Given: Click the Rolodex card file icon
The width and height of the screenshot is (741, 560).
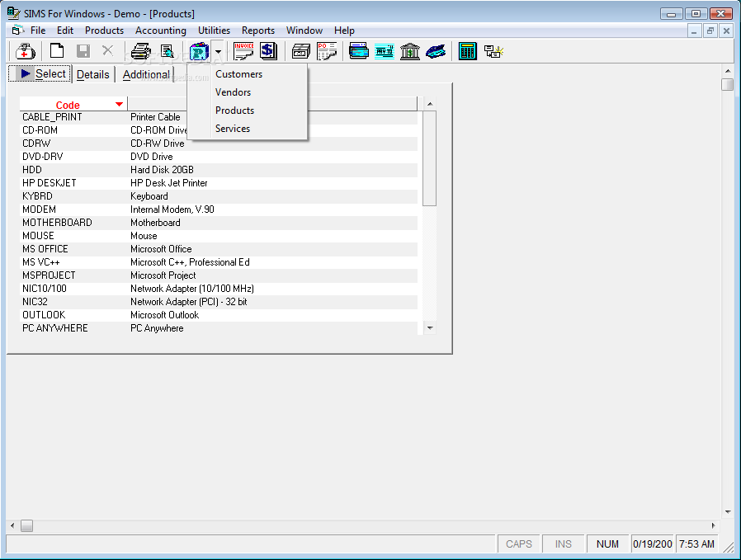Looking at the screenshot, I should tap(200, 51).
